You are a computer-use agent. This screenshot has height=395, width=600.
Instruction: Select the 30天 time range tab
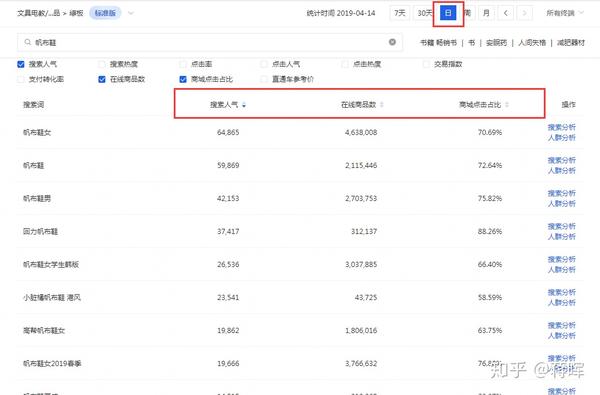(424, 13)
